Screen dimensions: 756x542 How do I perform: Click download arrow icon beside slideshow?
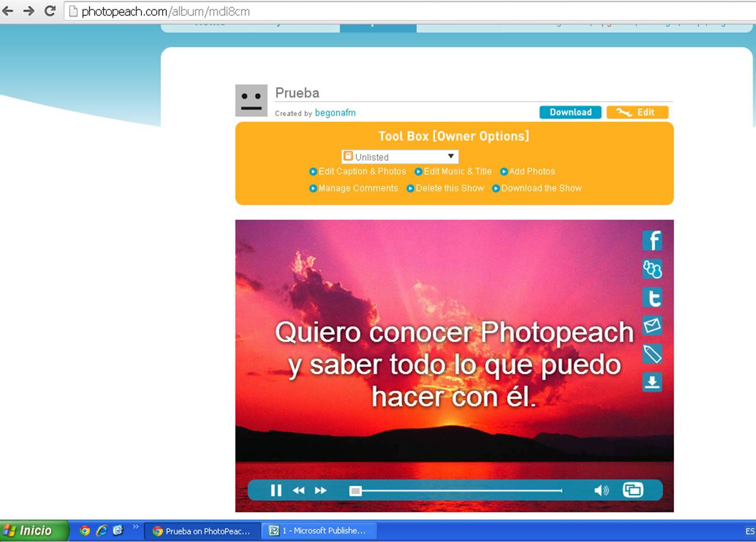click(x=652, y=382)
